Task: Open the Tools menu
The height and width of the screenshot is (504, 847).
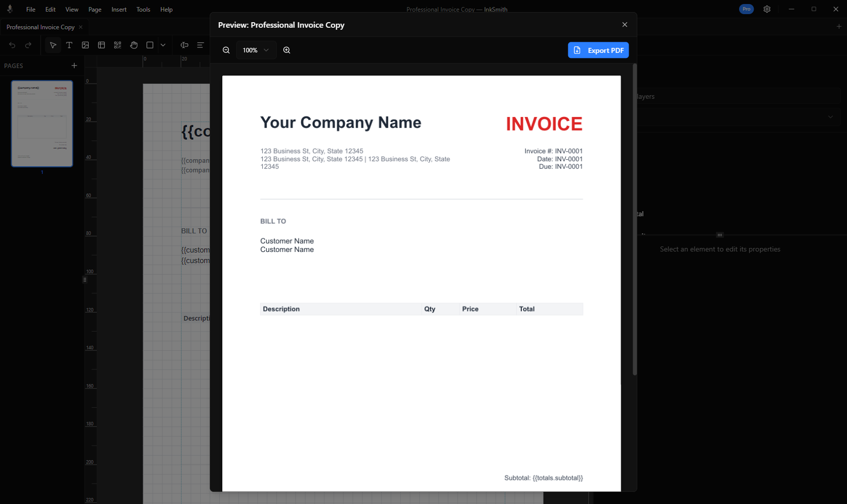Action: click(143, 10)
